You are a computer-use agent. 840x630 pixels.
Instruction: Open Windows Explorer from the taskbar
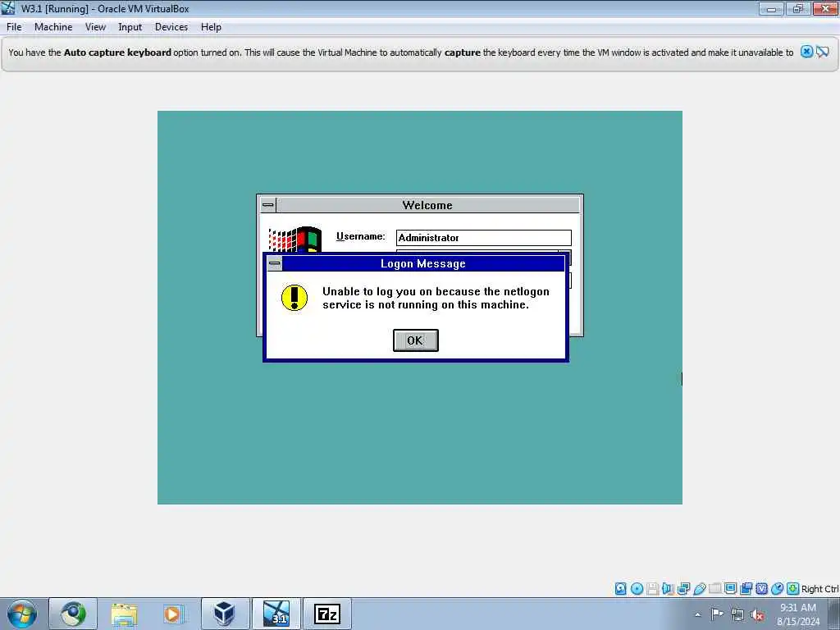[125, 614]
